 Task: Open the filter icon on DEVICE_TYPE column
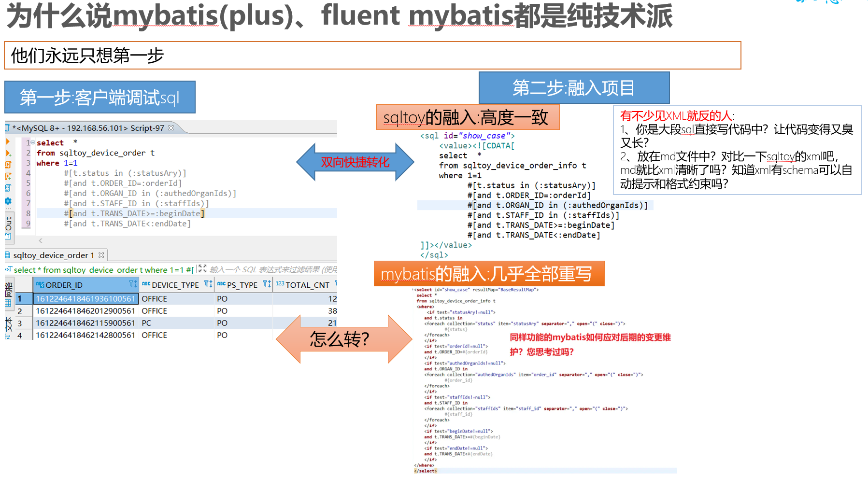206,284
